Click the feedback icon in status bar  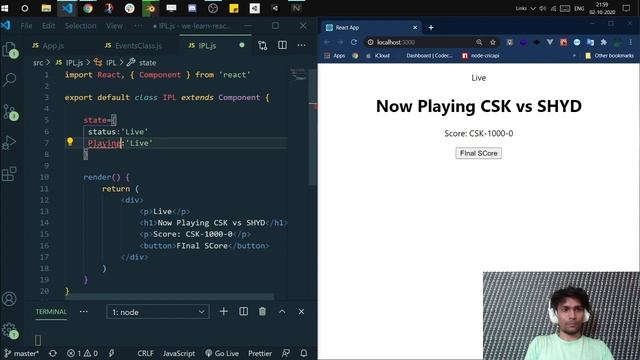(286, 353)
